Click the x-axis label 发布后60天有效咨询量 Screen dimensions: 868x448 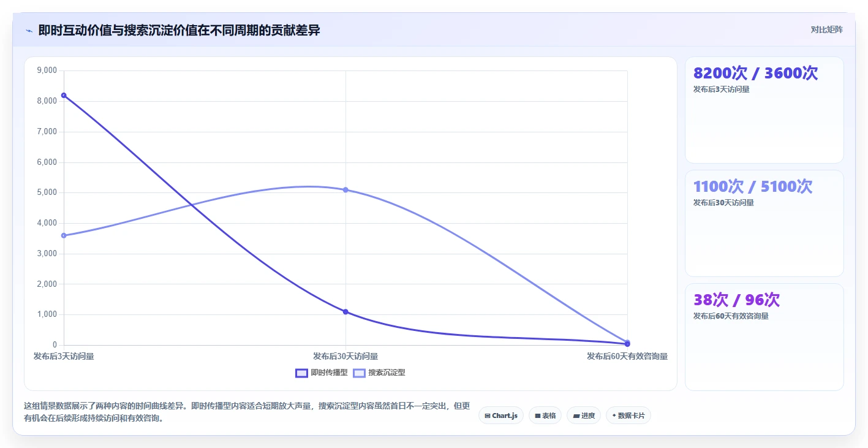pyautogui.click(x=627, y=356)
